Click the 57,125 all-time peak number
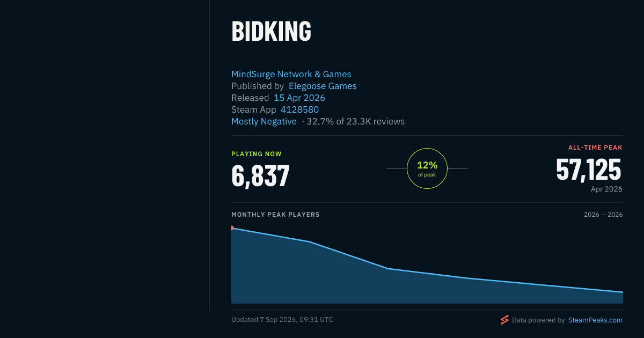The image size is (644, 338). 589,170
